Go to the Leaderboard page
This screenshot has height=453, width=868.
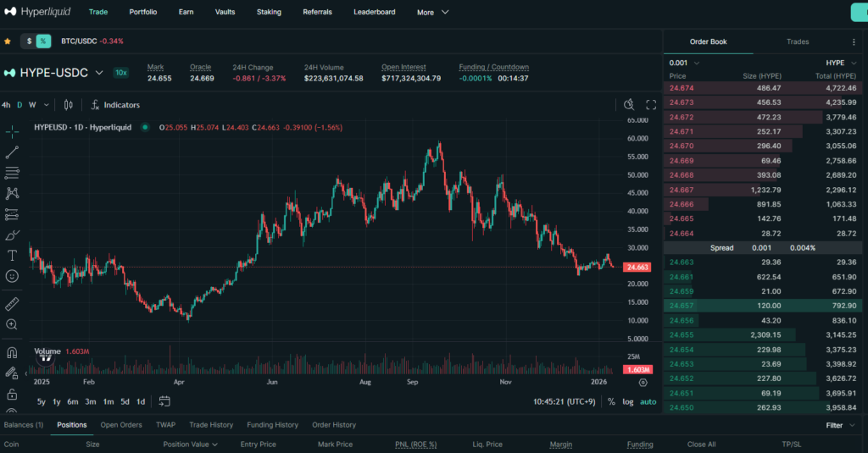(x=374, y=12)
